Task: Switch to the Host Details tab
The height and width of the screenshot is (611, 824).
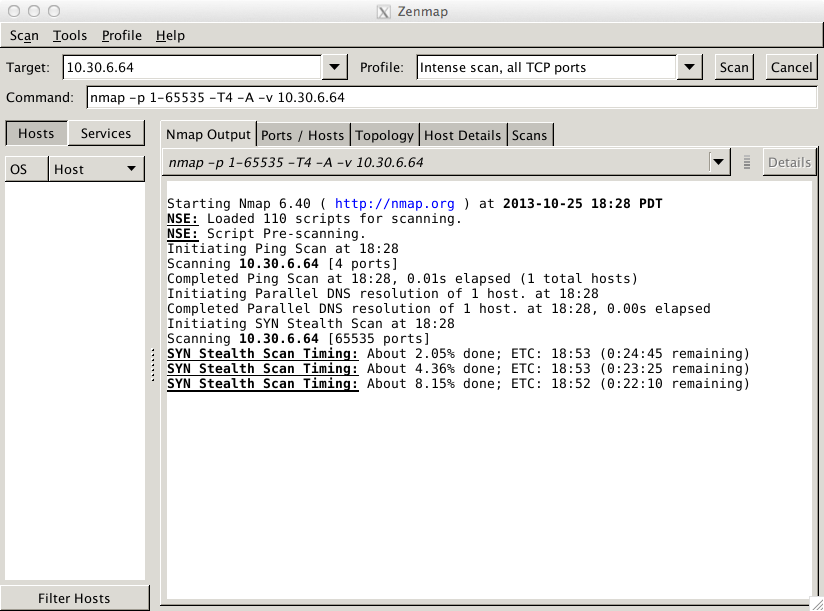Action: [x=462, y=135]
